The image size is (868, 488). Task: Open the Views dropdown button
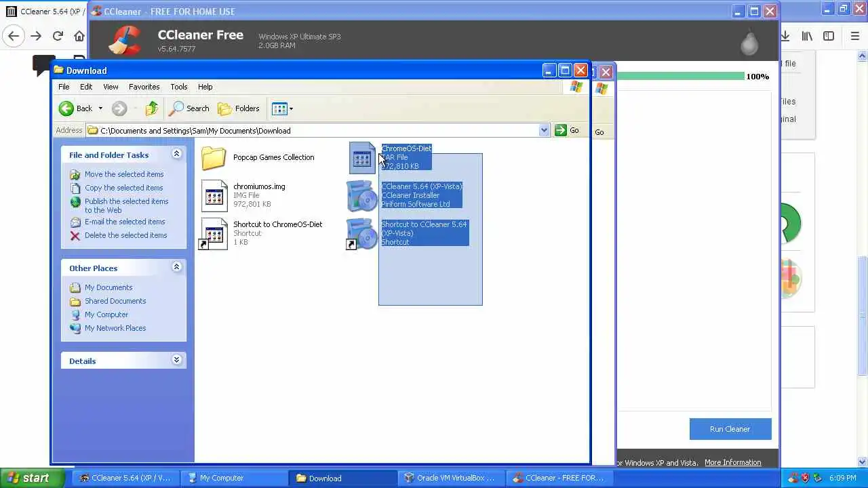282,108
